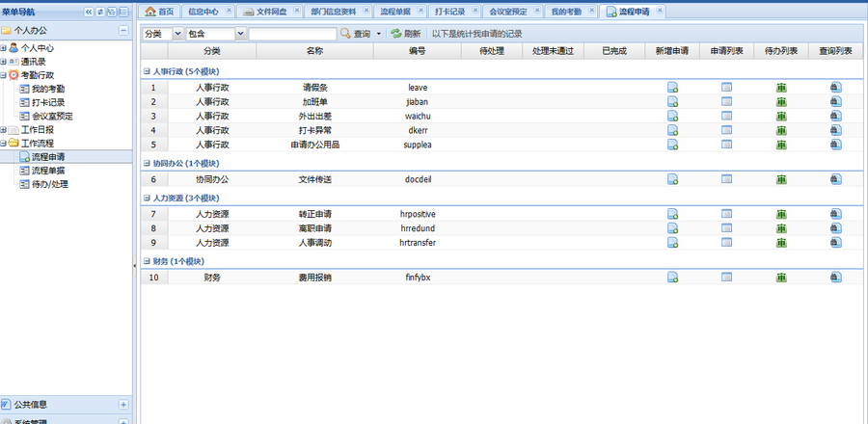Open query list icon for supplea row

[836, 145]
